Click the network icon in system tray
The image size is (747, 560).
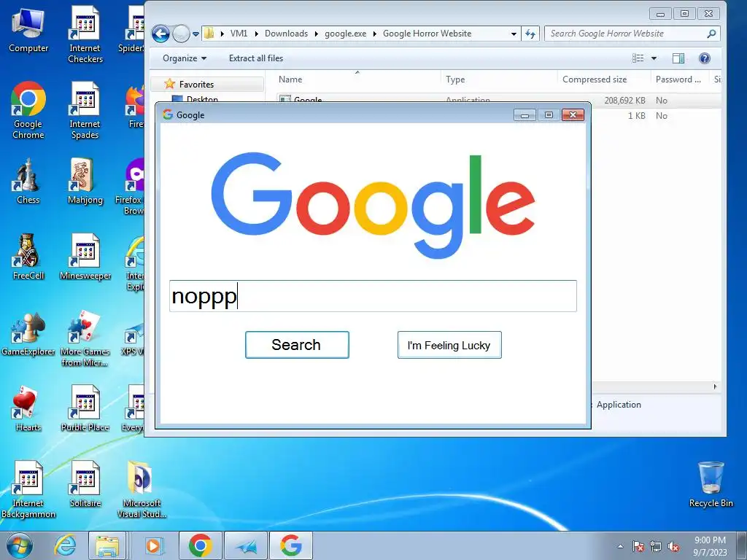point(656,547)
